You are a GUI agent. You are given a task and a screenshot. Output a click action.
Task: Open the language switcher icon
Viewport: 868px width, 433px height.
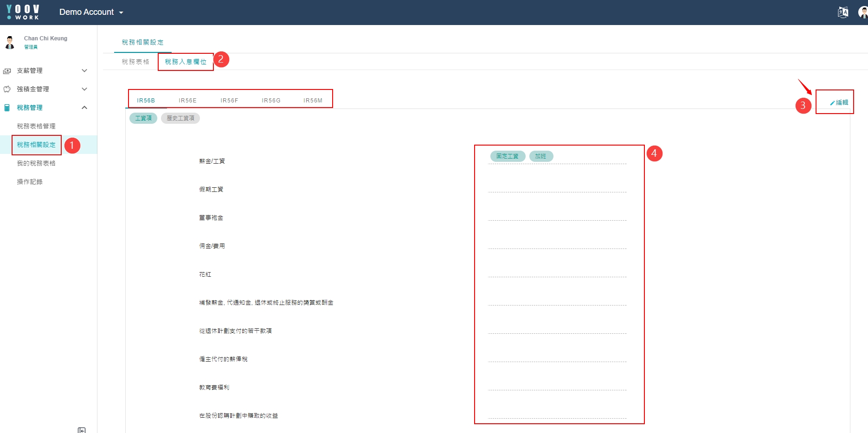click(842, 13)
